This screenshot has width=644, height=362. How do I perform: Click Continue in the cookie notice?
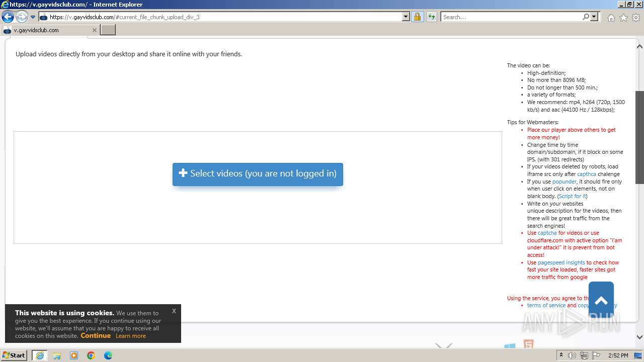tap(96, 335)
